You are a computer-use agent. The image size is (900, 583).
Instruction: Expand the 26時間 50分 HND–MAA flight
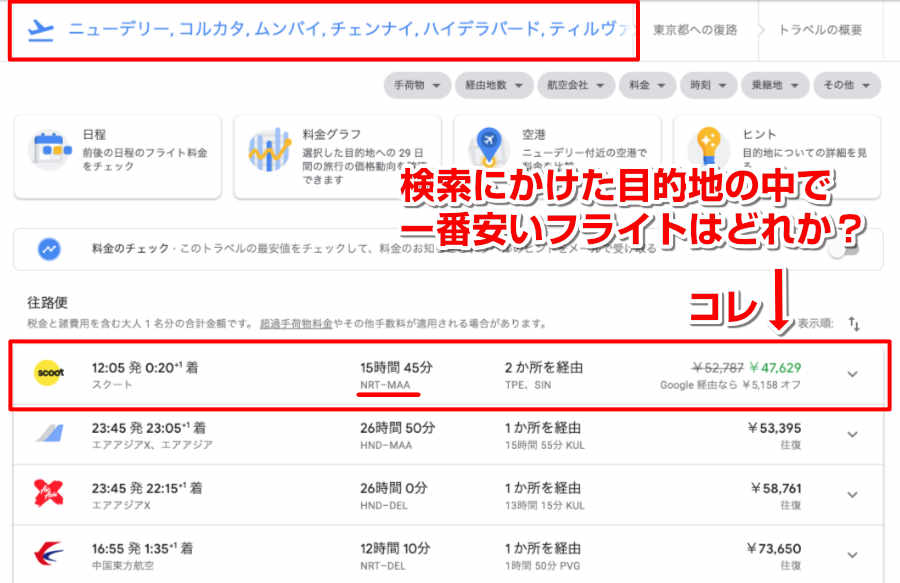pyautogui.click(x=852, y=434)
